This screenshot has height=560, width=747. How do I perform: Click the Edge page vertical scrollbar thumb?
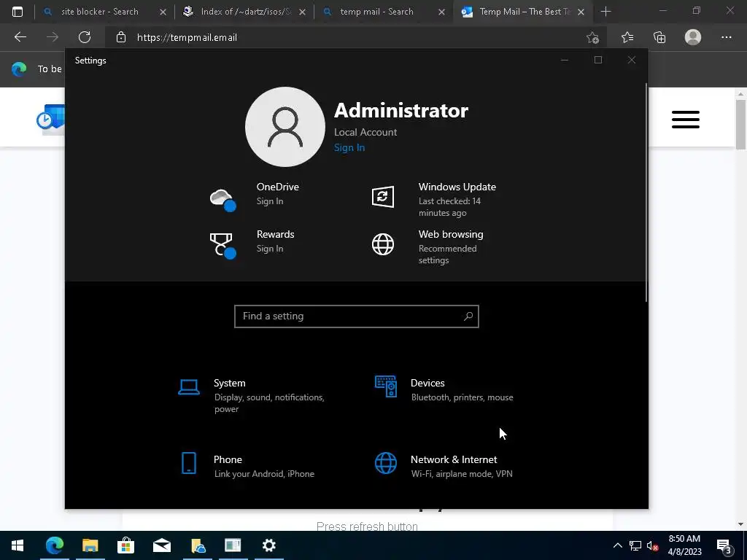[740, 124]
